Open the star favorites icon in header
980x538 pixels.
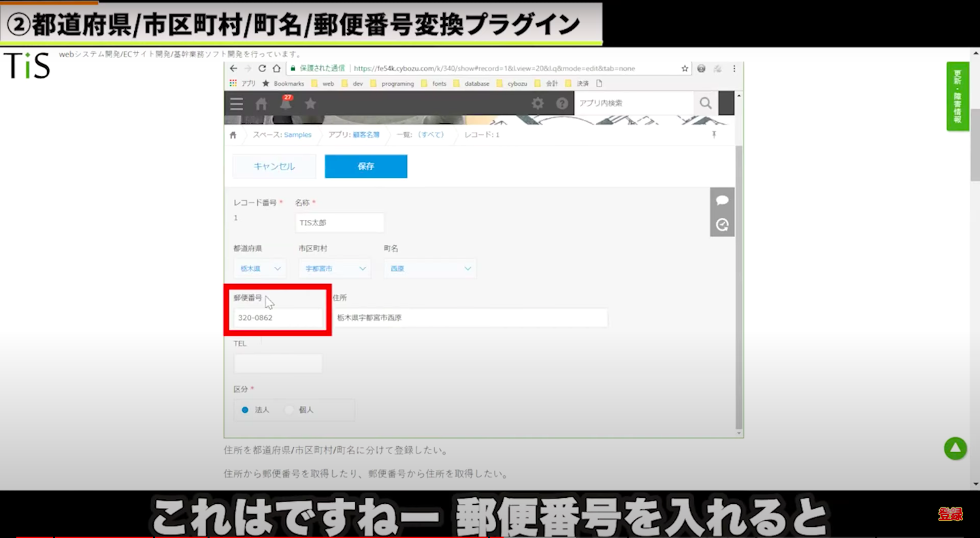(x=310, y=104)
